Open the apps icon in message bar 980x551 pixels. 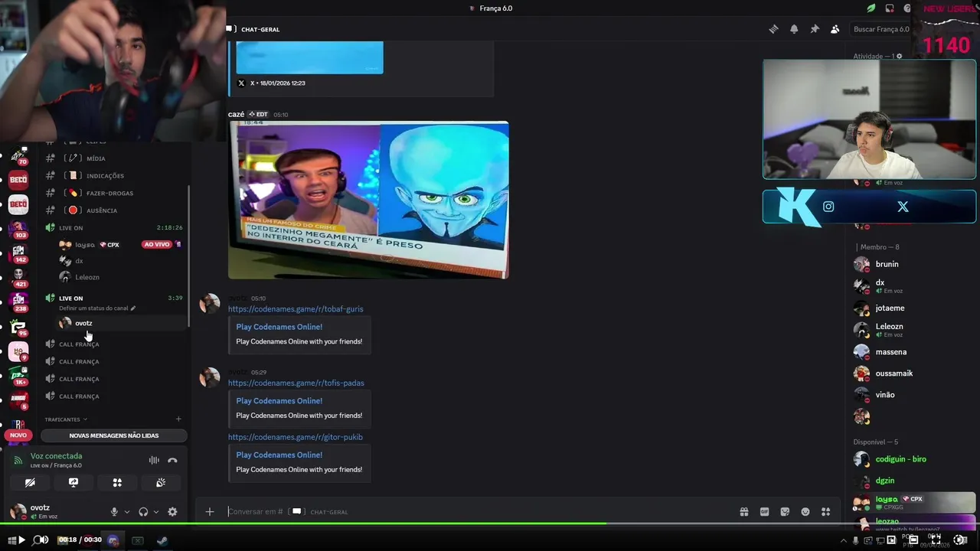pyautogui.click(x=825, y=512)
